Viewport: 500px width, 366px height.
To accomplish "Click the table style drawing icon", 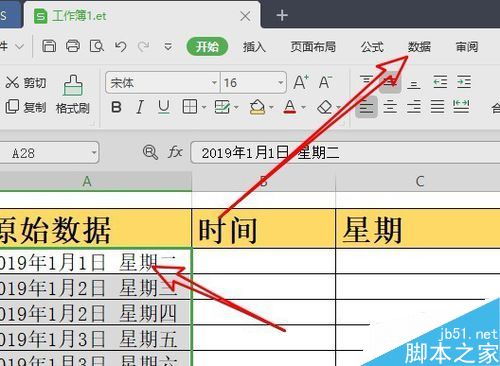I will coord(222,107).
